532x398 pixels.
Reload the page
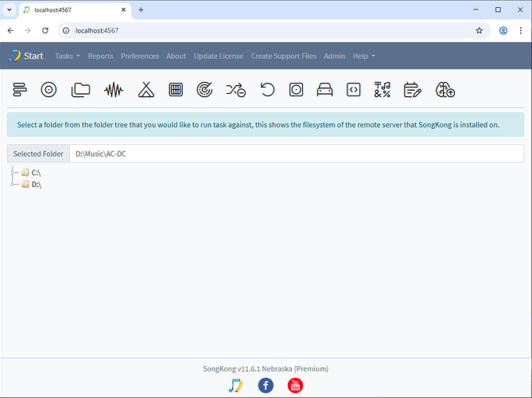(45, 30)
